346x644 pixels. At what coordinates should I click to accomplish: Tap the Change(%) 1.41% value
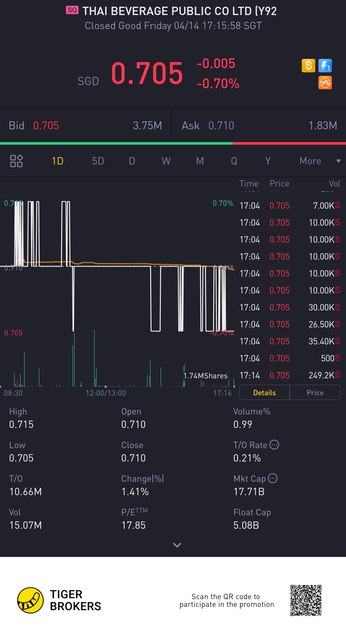pyautogui.click(x=135, y=492)
